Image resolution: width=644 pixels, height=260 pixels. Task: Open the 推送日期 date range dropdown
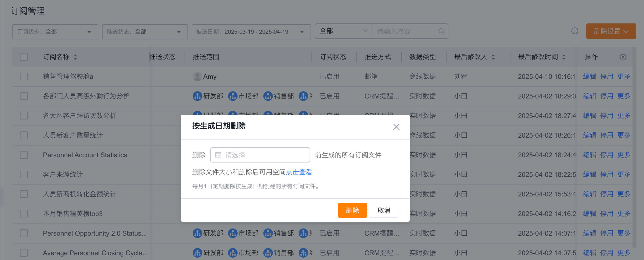tap(251, 32)
